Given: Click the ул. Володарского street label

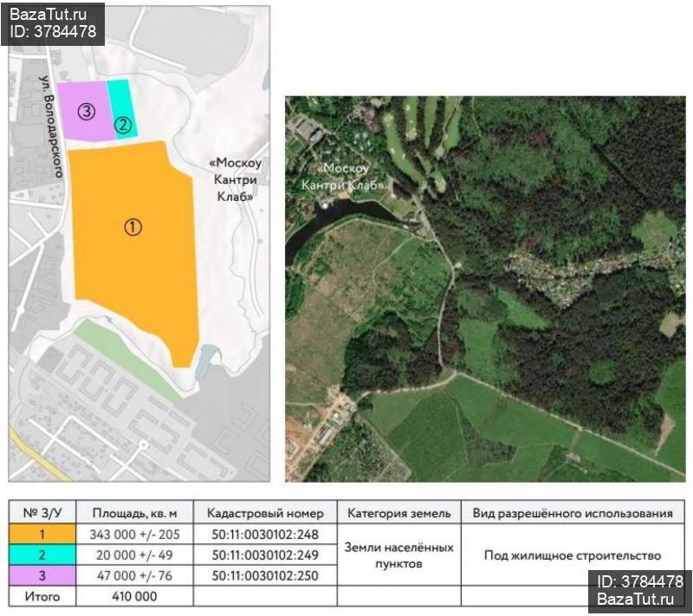Looking at the screenshot, I should point(52,126).
